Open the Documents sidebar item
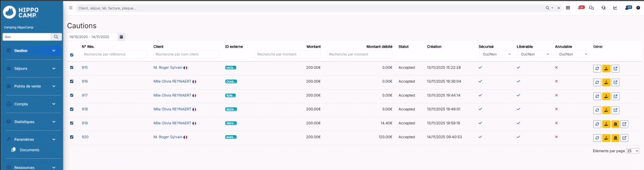This screenshot has height=170, width=644. click(x=29, y=150)
